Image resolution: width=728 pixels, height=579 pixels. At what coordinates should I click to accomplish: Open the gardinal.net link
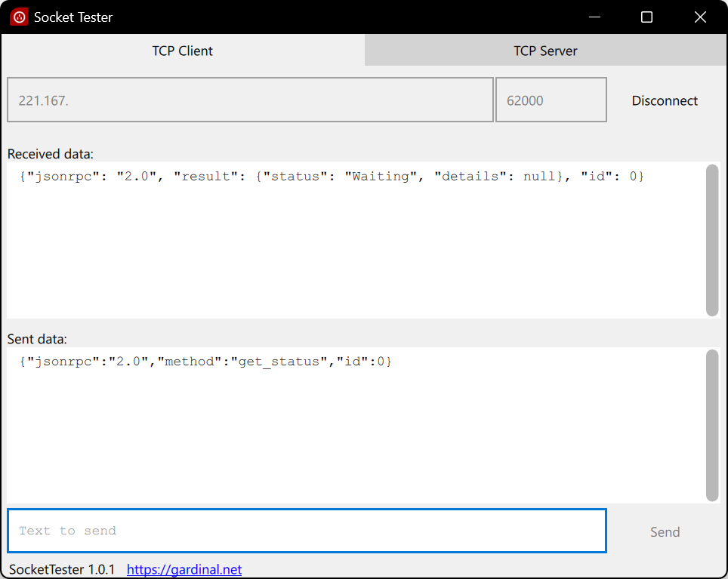[x=184, y=569]
